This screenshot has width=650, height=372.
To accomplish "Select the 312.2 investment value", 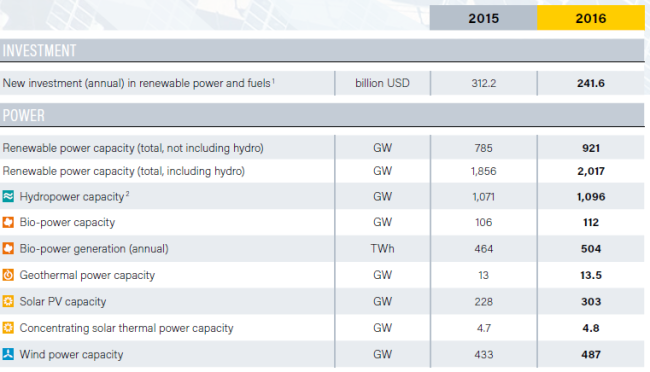I will (x=483, y=83).
